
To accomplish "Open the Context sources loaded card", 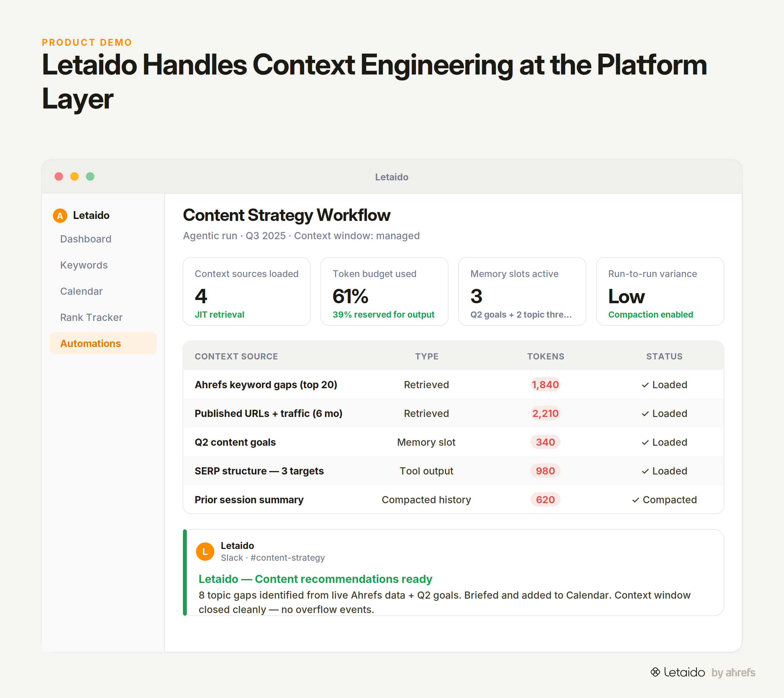I will pos(247,291).
